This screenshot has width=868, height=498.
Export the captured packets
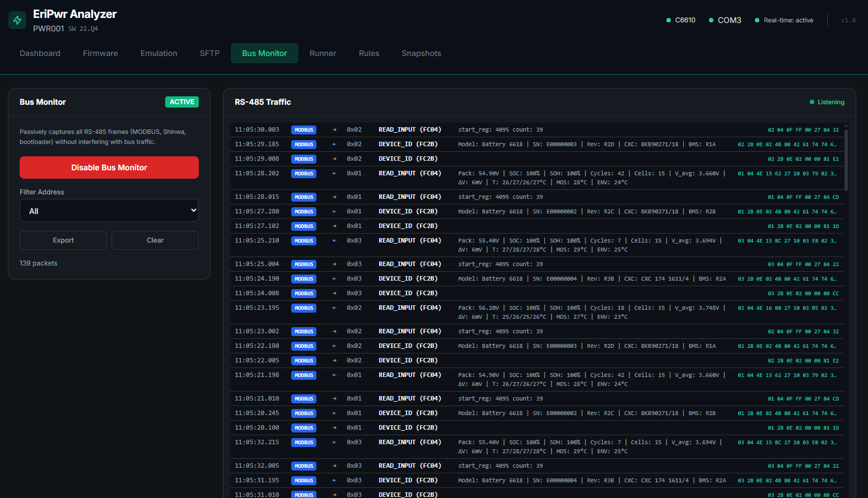click(x=63, y=240)
